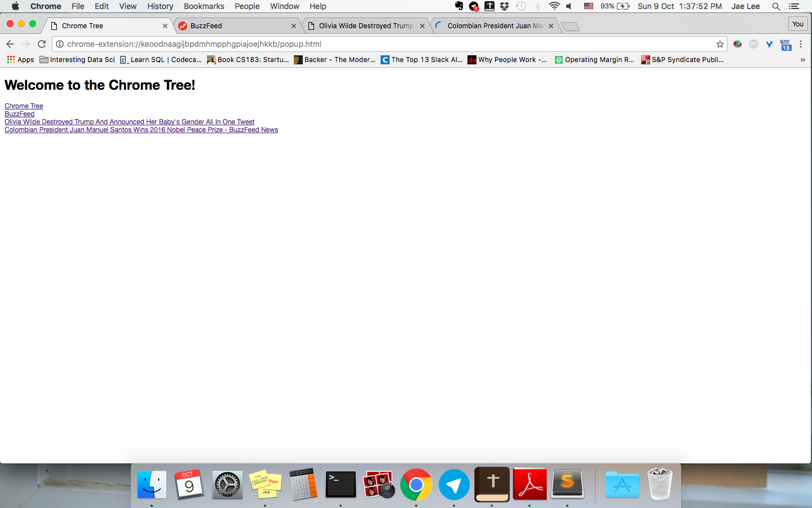Open the Bookmarks menu
The image size is (812, 508).
pyautogui.click(x=204, y=6)
